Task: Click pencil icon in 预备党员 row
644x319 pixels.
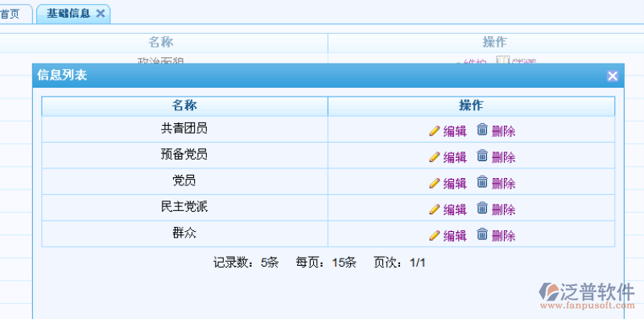Action: click(435, 157)
